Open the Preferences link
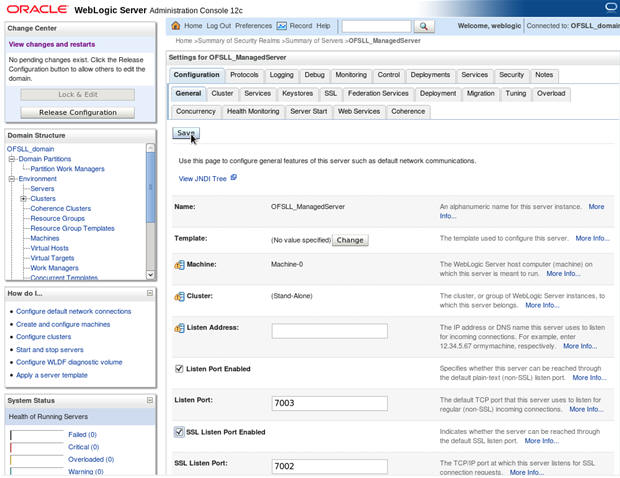The image size is (620, 478). pyautogui.click(x=253, y=26)
